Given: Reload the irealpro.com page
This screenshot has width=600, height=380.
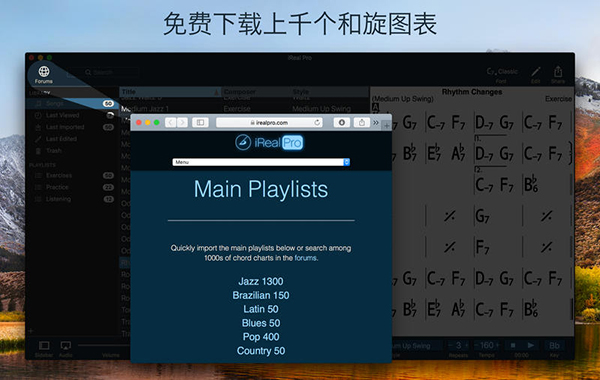Looking at the screenshot, I should click(x=317, y=122).
